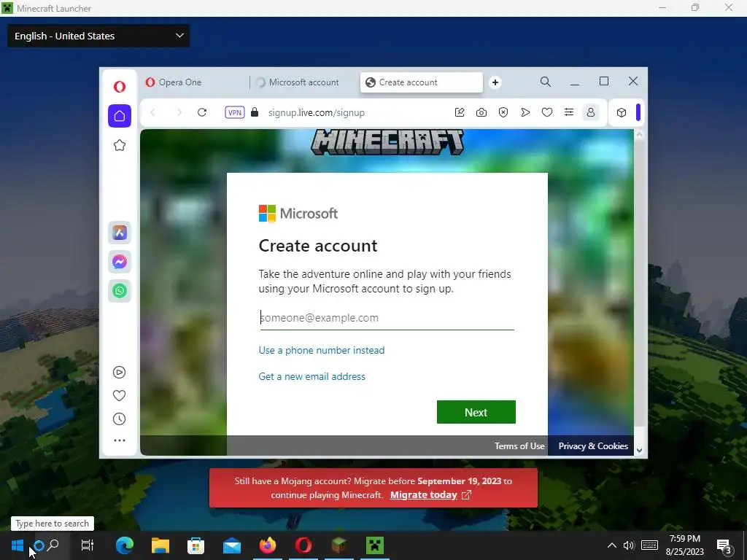Click Migrate today link in red banner
Screen dimensions: 747x560
click(x=424, y=495)
